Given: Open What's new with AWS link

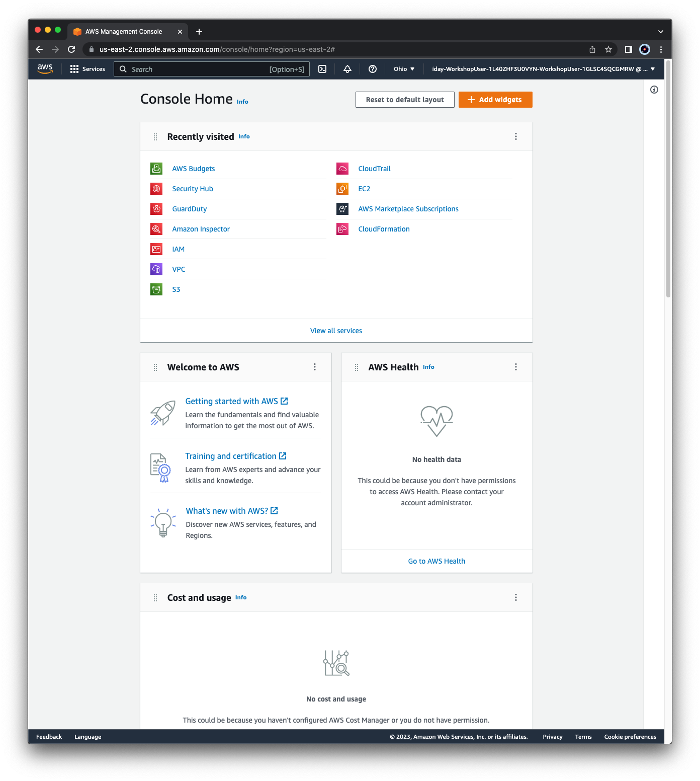Looking at the screenshot, I should (232, 511).
